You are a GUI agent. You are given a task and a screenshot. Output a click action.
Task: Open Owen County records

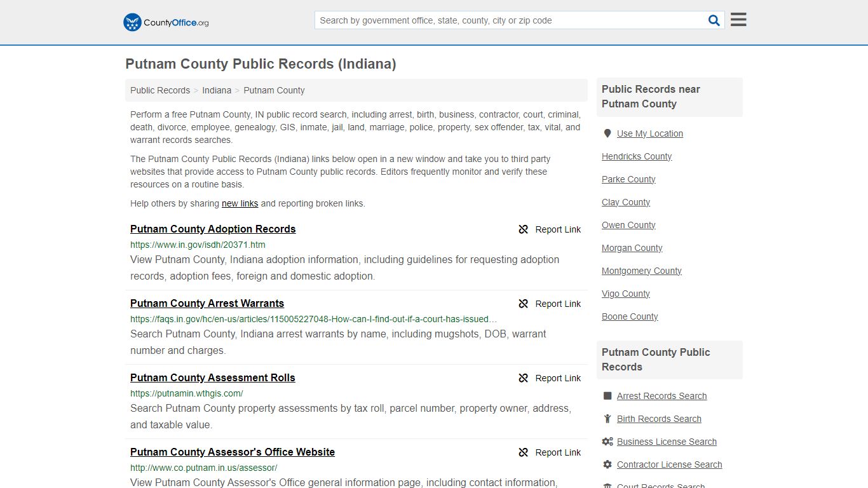coord(628,225)
